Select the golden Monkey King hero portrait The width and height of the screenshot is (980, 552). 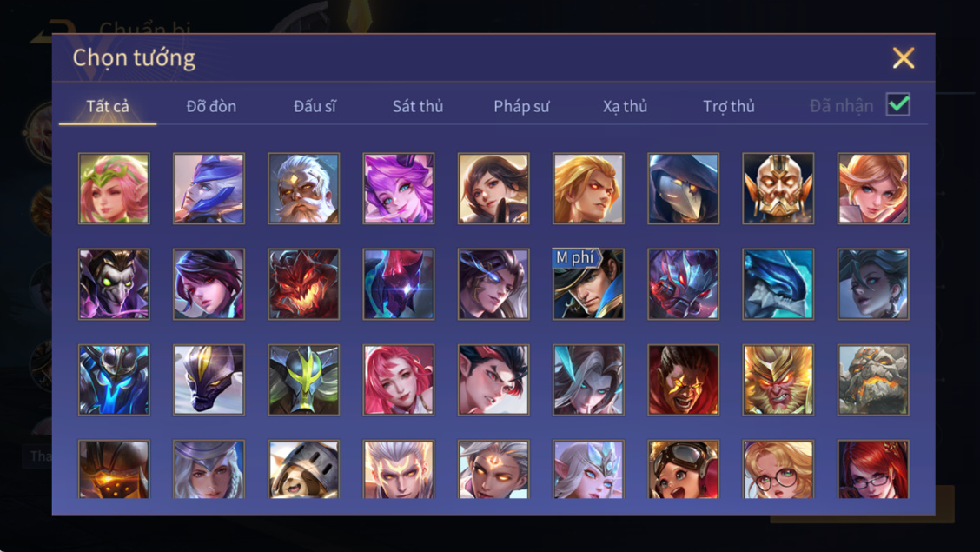pyautogui.click(x=778, y=380)
